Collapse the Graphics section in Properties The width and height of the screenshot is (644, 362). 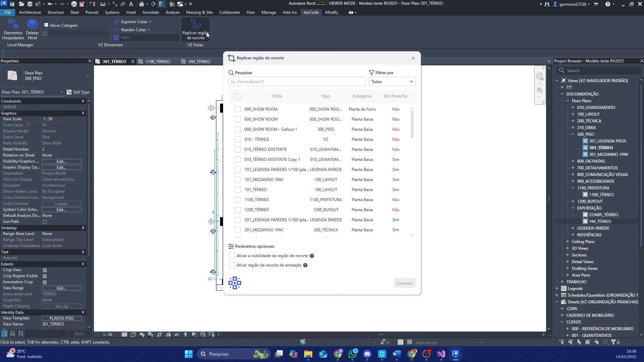click(83, 113)
